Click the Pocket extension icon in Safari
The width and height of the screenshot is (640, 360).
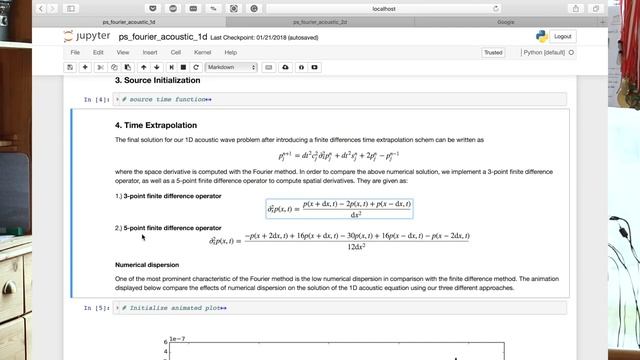[x=153, y=9]
